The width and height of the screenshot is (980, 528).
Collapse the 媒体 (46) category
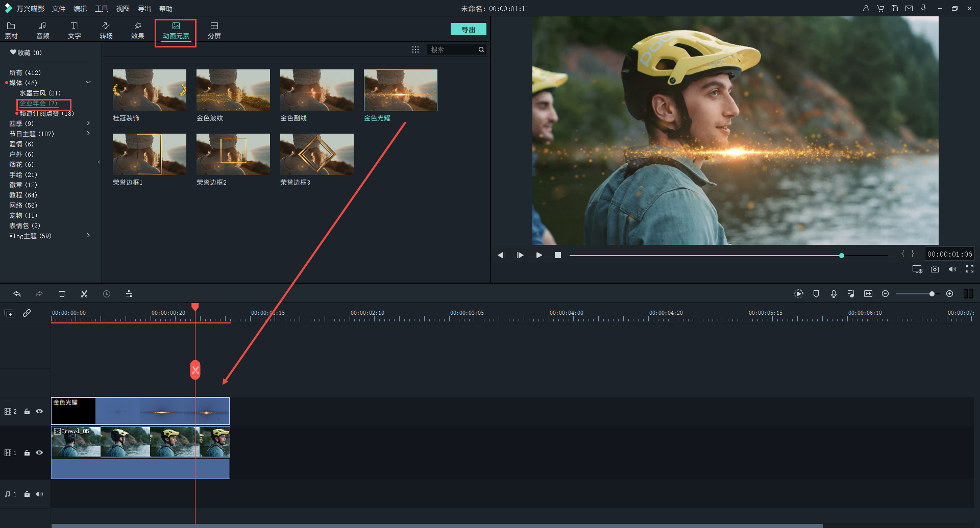point(88,83)
